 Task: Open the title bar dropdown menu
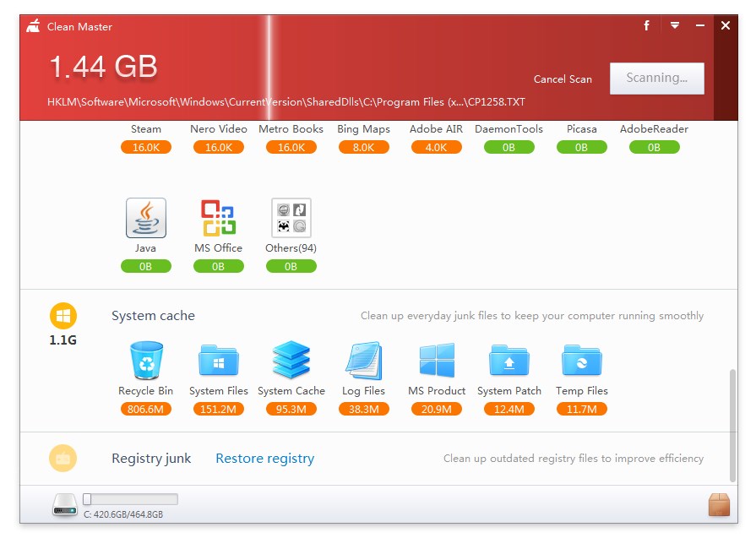click(x=675, y=25)
